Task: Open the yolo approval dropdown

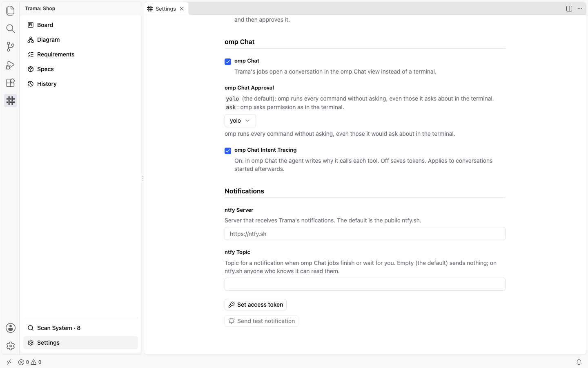Action: tap(240, 121)
